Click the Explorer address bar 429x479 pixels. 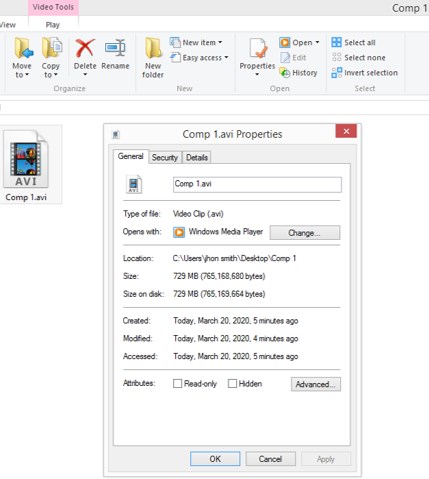[214, 107]
